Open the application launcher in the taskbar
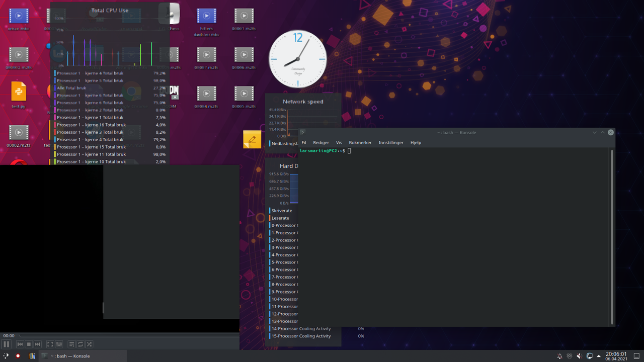The height and width of the screenshot is (362, 644). (6, 355)
